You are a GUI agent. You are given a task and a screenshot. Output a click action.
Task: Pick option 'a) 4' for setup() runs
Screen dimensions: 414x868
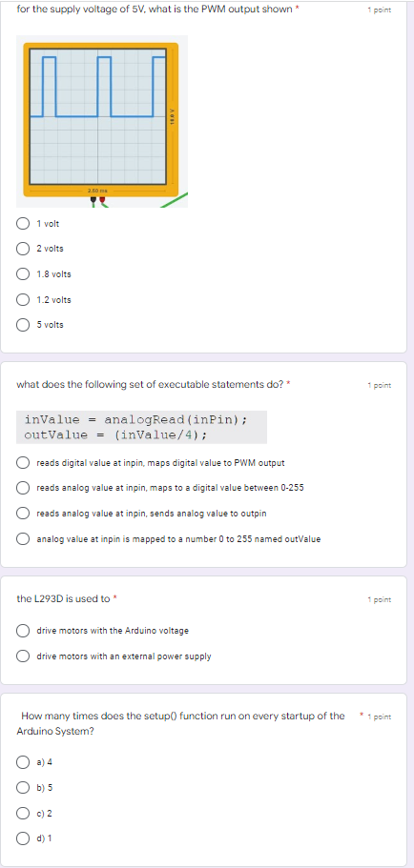23,762
